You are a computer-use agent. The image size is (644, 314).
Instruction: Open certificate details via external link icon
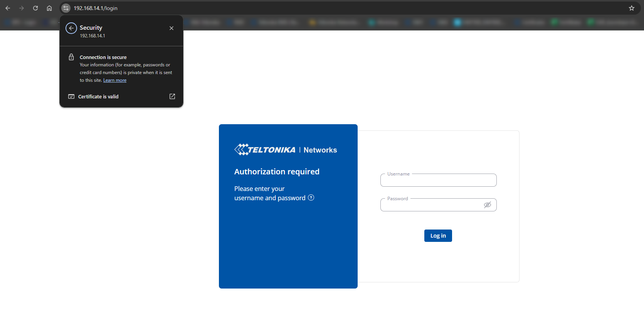172,96
